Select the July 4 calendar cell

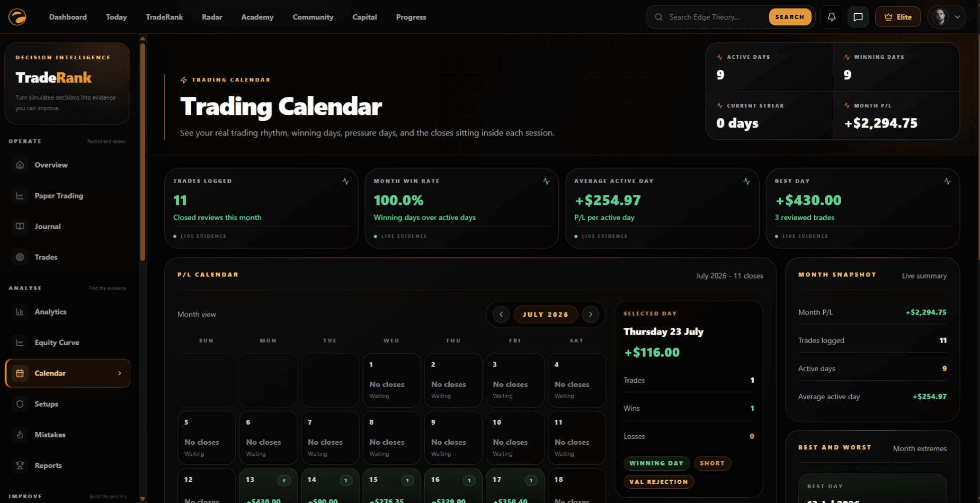577,380
